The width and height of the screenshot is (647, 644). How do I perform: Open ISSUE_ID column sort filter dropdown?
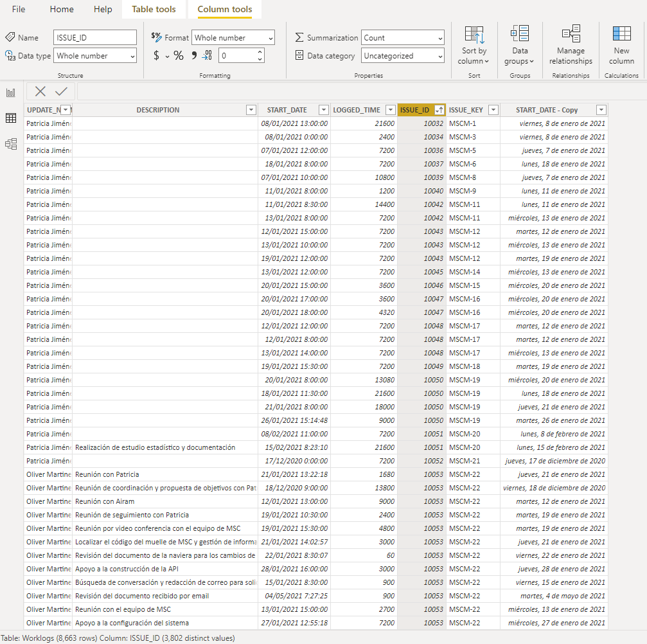tap(439, 110)
